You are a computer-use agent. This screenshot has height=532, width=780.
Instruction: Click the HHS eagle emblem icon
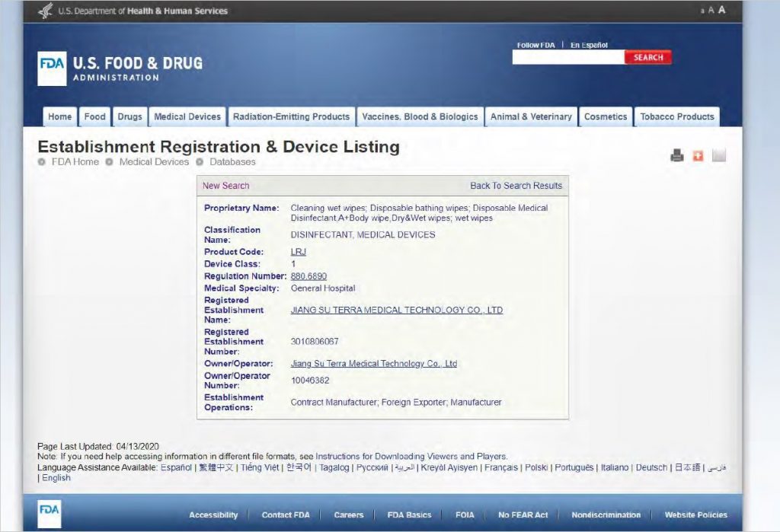point(46,11)
